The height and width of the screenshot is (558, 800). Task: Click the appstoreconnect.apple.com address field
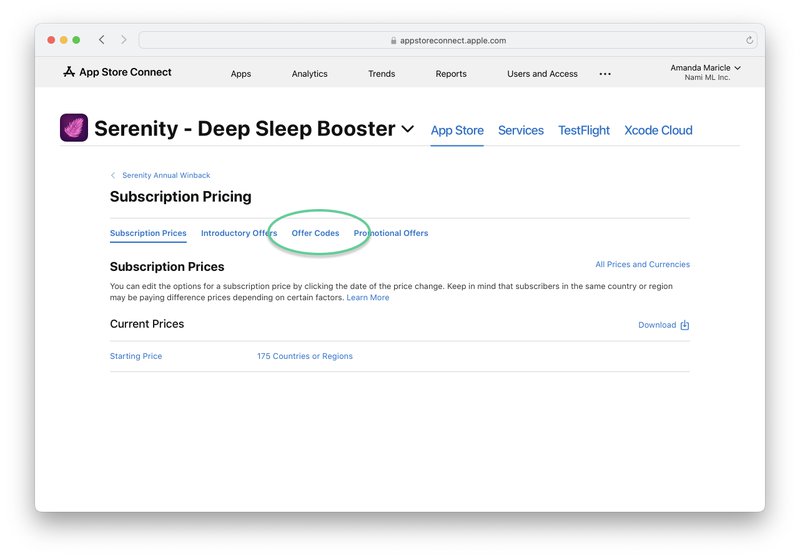[448, 40]
